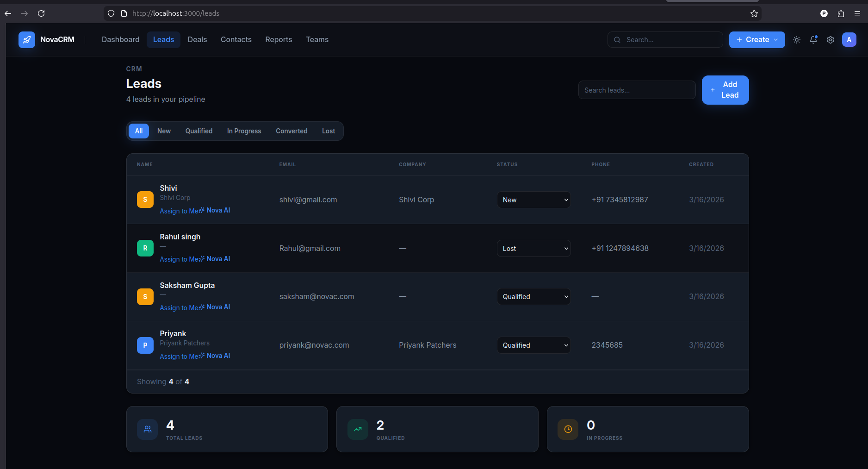868x469 pixels.
Task: Click the Add Lead button
Action: coord(725,90)
